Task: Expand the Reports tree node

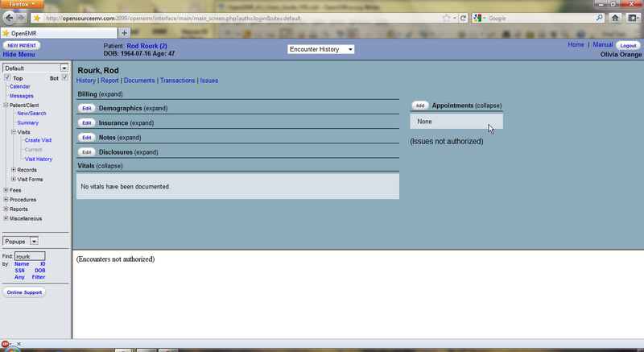Action: pos(6,209)
